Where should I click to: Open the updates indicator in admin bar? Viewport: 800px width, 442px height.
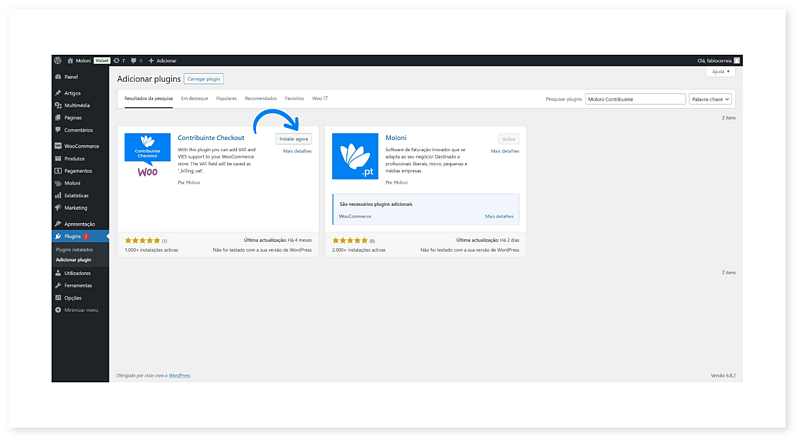click(120, 60)
